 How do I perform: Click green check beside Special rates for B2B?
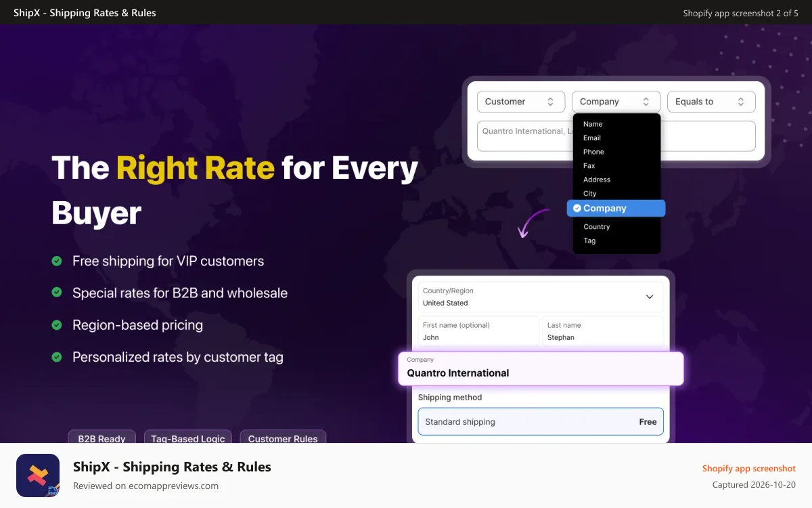click(x=57, y=293)
